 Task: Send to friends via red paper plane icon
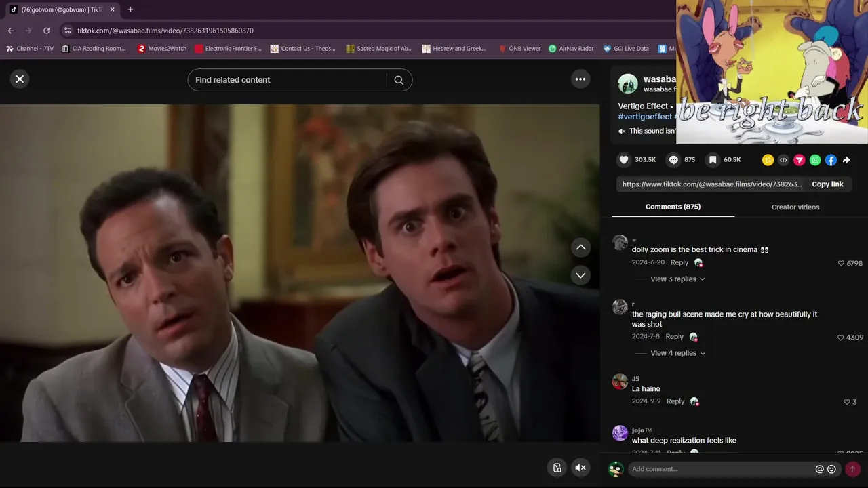click(x=800, y=160)
